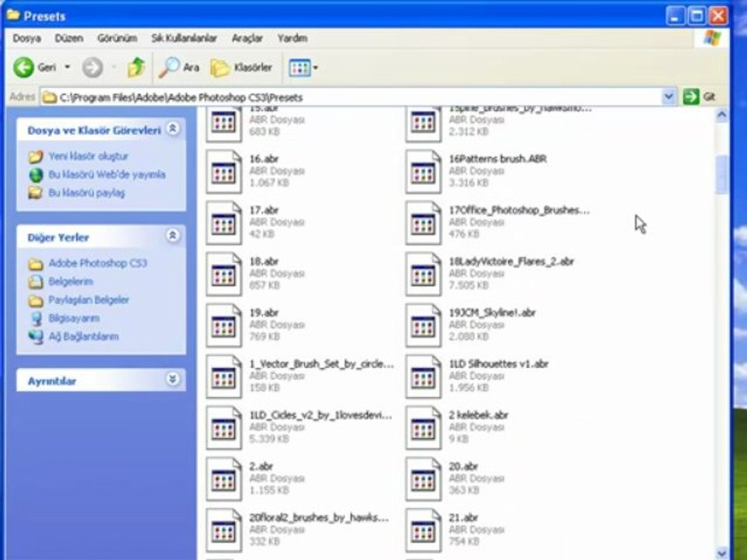The width and height of the screenshot is (747, 560).
Task: Click the file name 16.abr text
Action: [x=264, y=159]
